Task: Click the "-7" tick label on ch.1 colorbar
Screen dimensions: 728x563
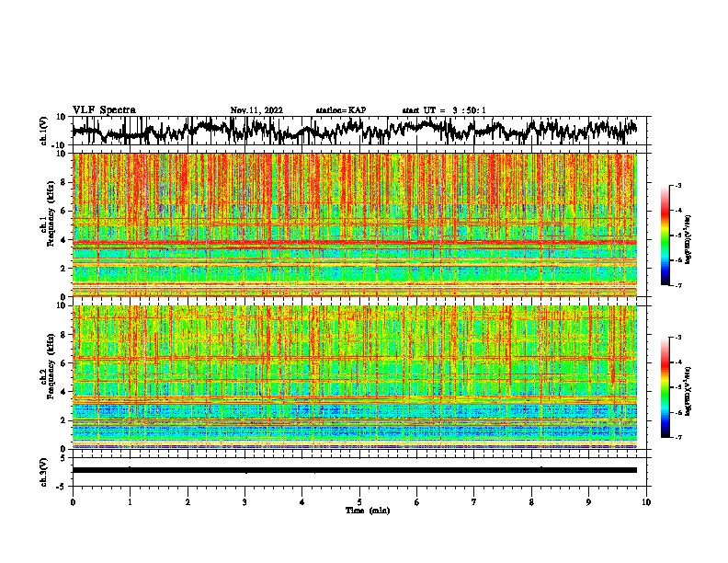Action: pyautogui.click(x=678, y=285)
